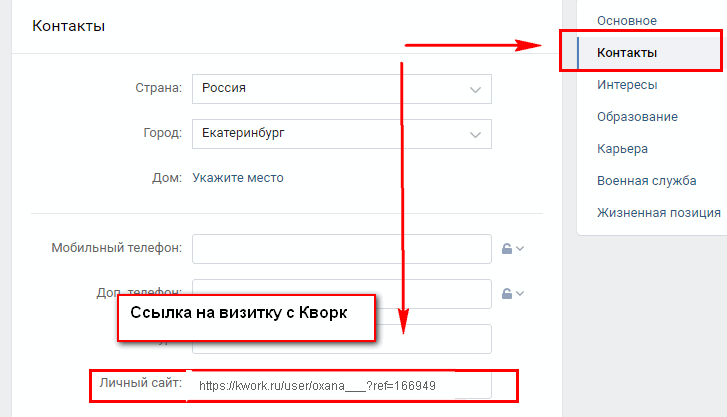Go to the Образование section
The image size is (727, 417).
click(x=637, y=117)
